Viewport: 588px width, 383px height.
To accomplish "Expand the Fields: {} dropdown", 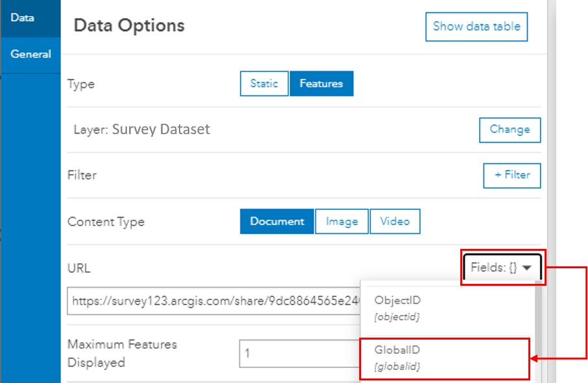I will (502, 267).
